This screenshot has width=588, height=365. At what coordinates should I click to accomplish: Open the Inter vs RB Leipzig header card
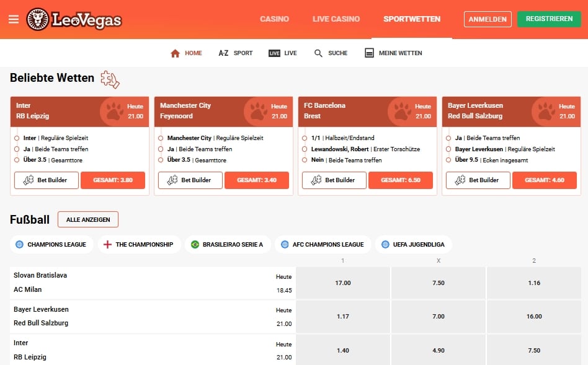(79, 112)
